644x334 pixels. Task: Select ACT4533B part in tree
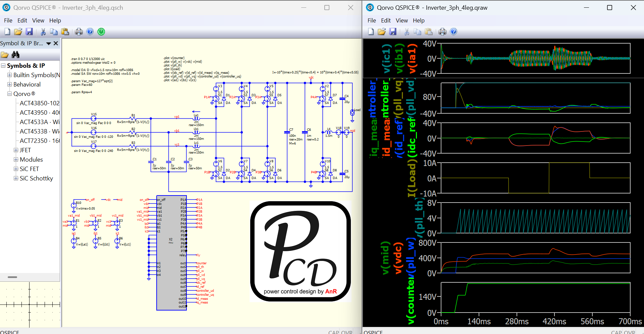coord(40,131)
